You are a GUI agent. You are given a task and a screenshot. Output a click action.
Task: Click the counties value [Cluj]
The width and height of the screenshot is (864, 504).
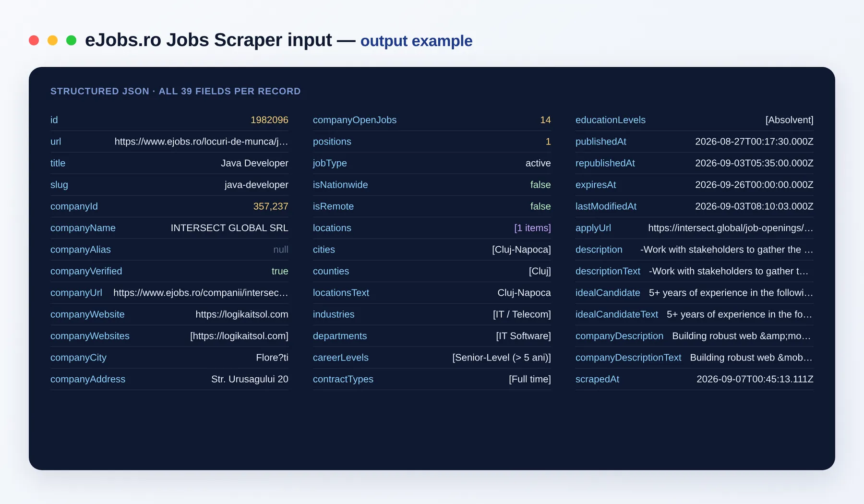pyautogui.click(x=540, y=271)
